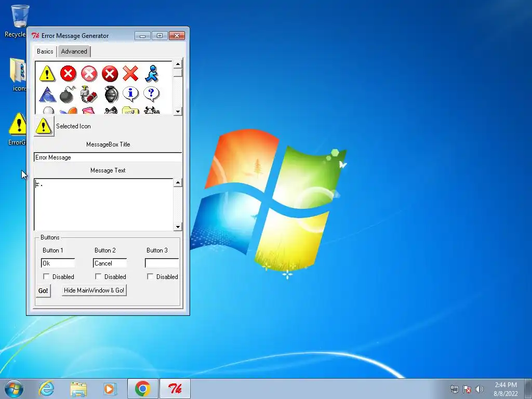The height and width of the screenshot is (399, 532).
Task: Click icon list scrollbar down arrow
Action: [x=178, y=111]
